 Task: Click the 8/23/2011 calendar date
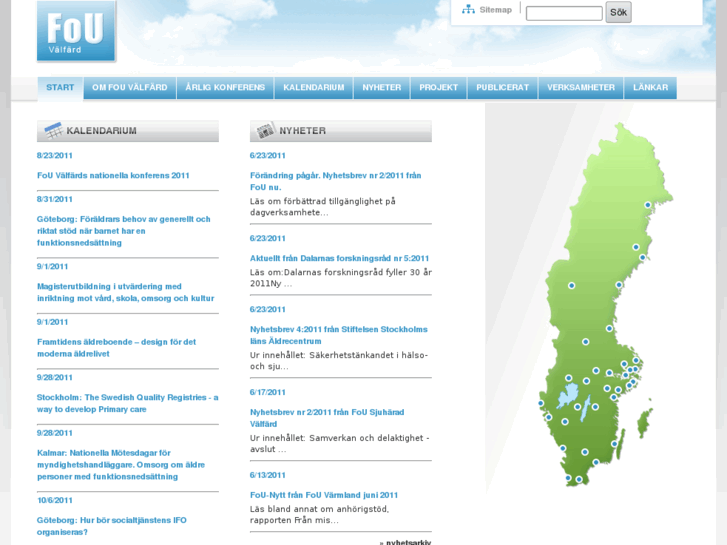point(55,155)
